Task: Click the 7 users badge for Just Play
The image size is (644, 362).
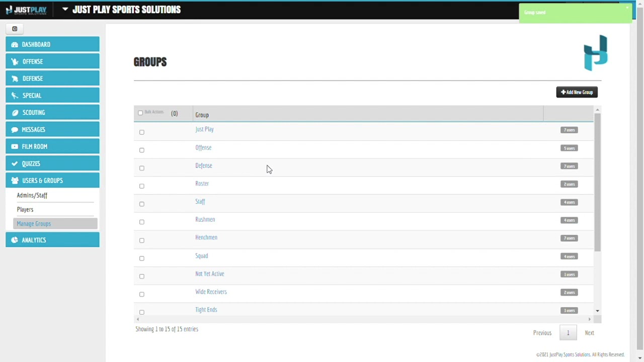Action: pyautogui.click(x=569, y=130)
